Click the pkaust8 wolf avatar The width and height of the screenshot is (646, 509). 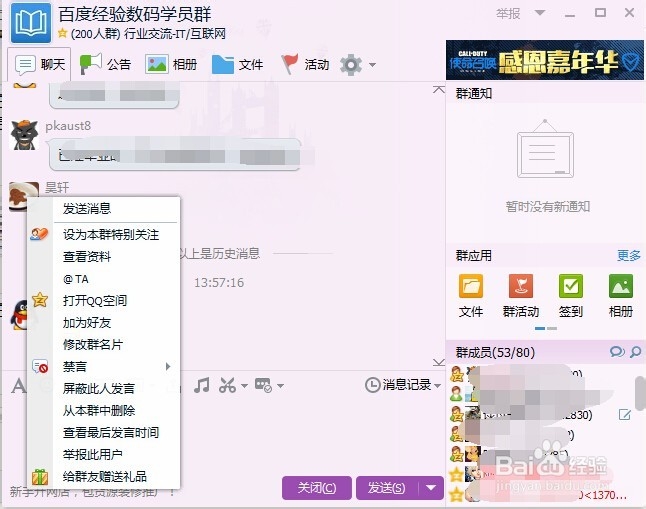pyautogui.click(x=24, y=135)
